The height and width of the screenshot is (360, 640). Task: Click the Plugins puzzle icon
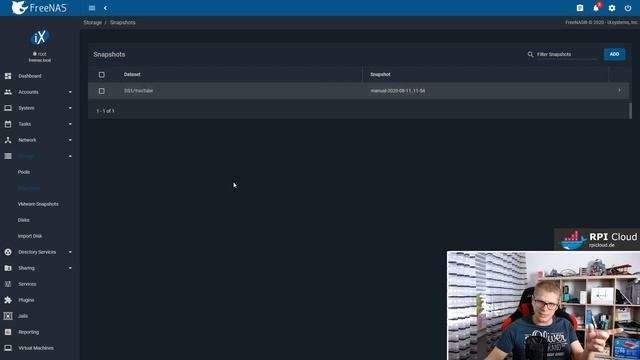tap(8, 300)
